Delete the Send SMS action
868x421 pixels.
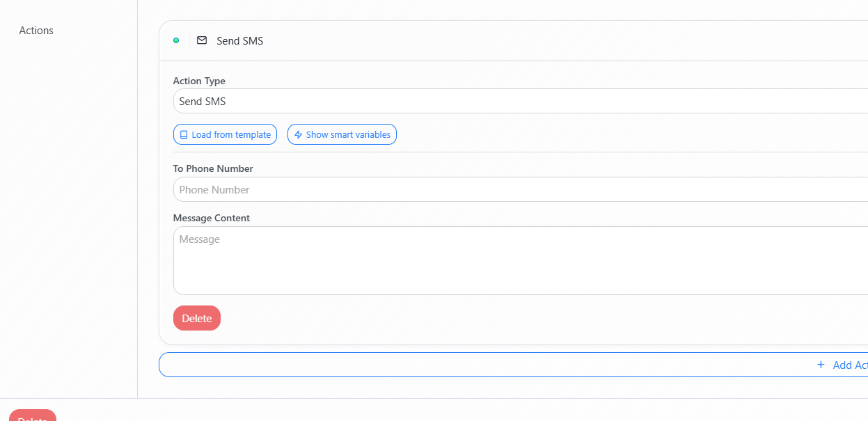(x=197, y=318)
